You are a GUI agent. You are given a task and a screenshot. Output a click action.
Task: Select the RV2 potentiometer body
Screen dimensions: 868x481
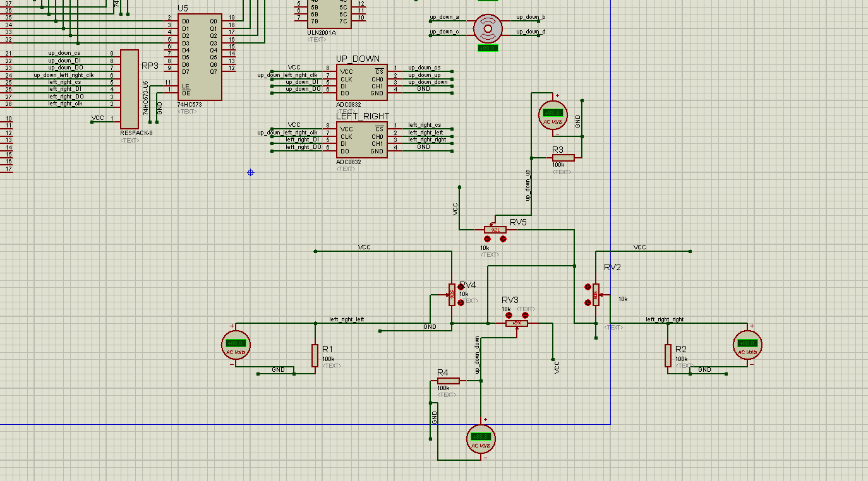tap(596, 295)
